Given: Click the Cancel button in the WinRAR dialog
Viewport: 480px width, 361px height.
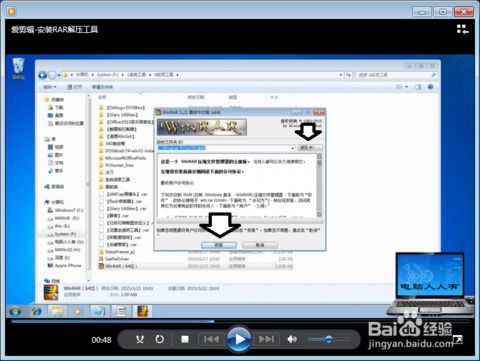Looking at the screenshot, I should tap(260, 245).
